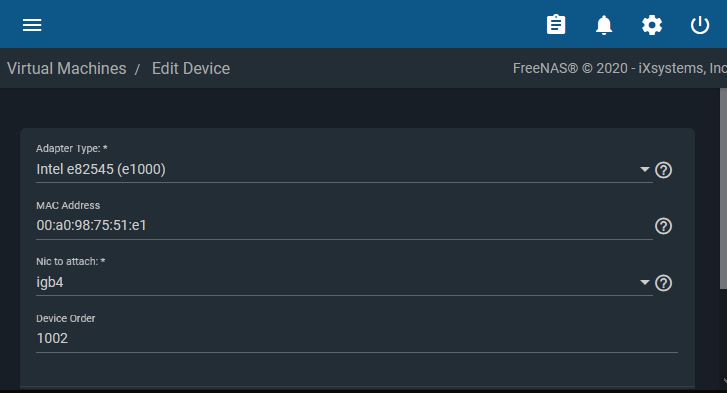The image size is (727, 393).
Task: Open the settings gear menu
Action: coord(652,25)
